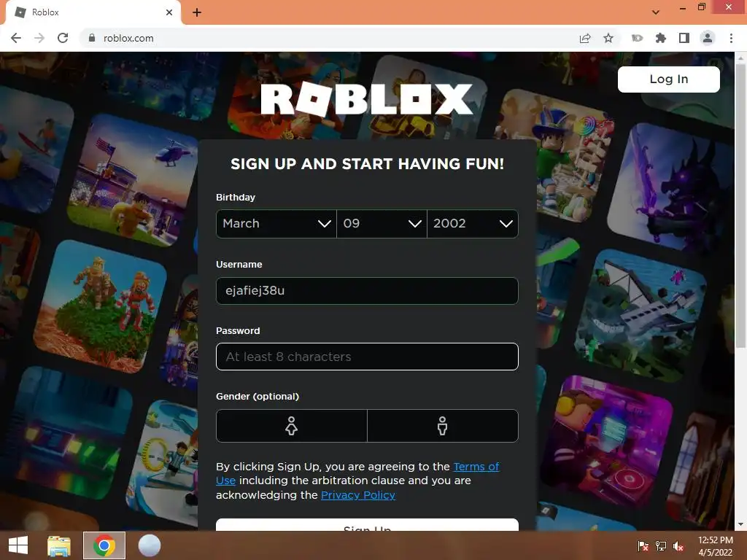The width and height of the screenshot is (747, 560).
Task: Close the Roblox tab
Action: pyautogui.click(x=169, y=12)
